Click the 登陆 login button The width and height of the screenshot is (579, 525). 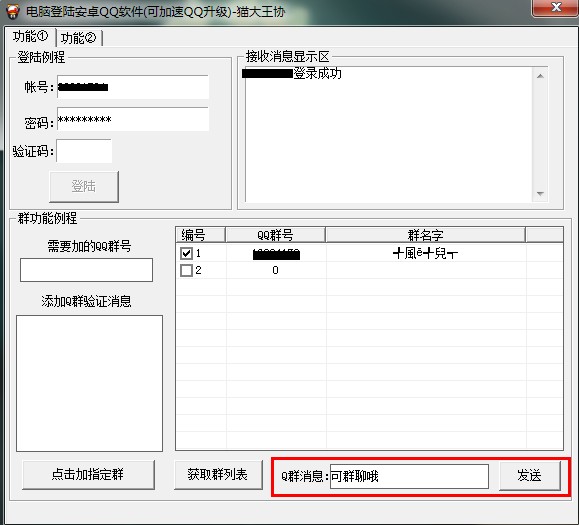pos(84,186)
